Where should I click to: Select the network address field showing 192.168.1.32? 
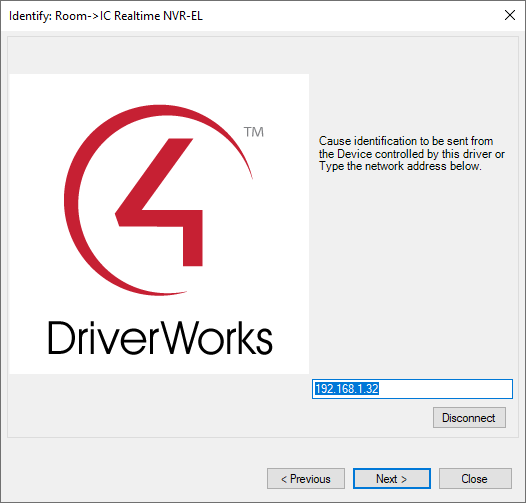point(412,389)
